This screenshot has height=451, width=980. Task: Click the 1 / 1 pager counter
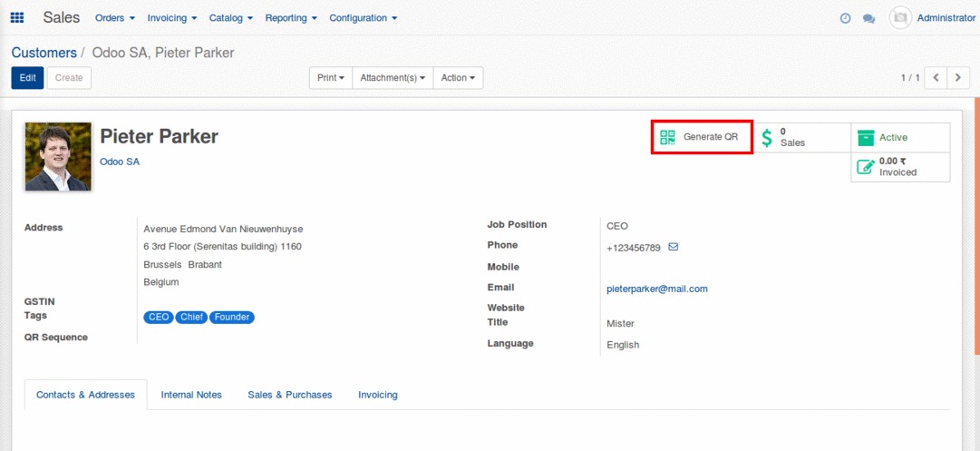(910, 77)
